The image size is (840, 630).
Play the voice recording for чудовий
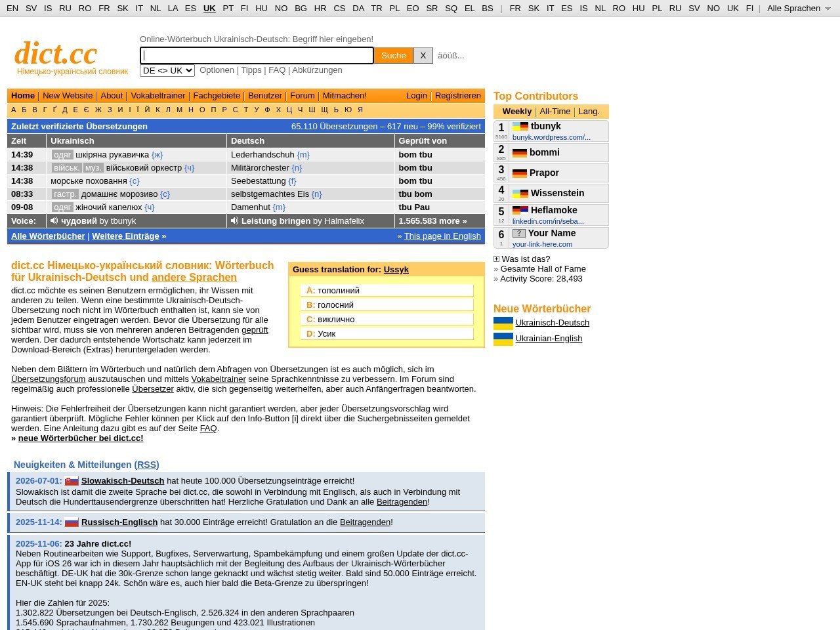click(x=54, y=221)
